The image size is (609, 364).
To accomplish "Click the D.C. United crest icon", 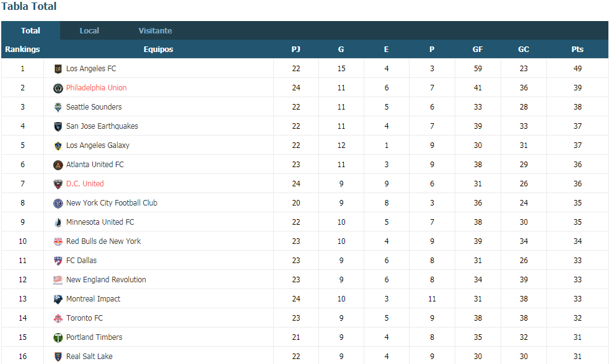I will coord(58,184).
